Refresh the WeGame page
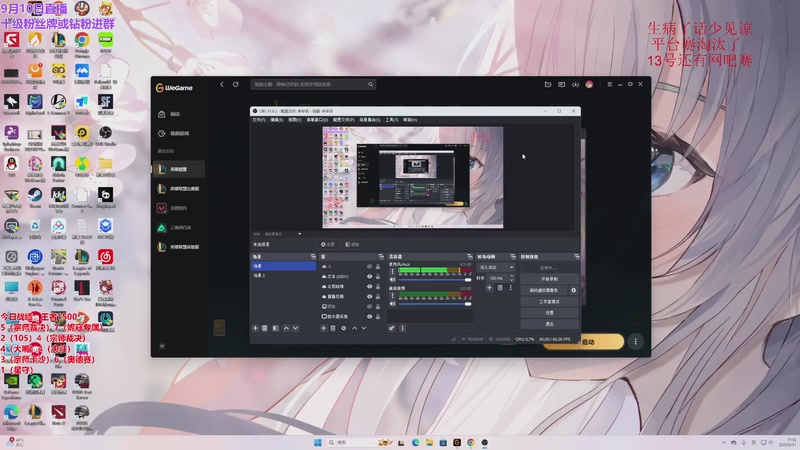The width and height of the screenshot is (800, 450). 236,84
